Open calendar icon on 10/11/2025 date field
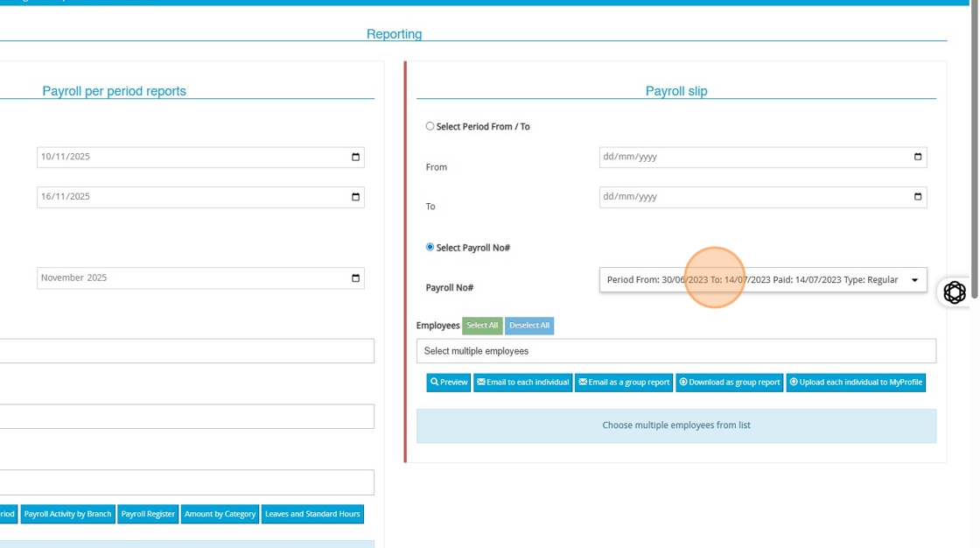The image size is (980, 548). point(355,158)
